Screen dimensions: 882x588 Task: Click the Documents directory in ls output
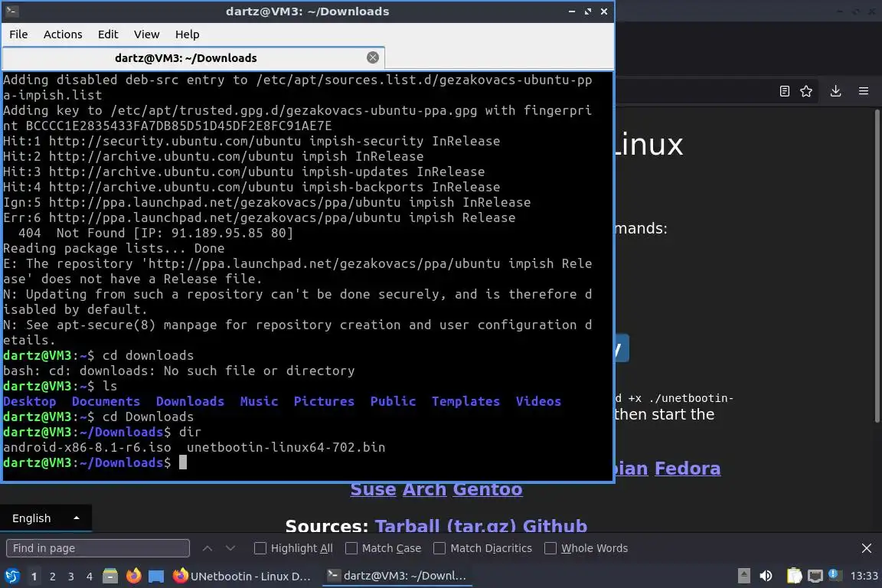point(106,401)
